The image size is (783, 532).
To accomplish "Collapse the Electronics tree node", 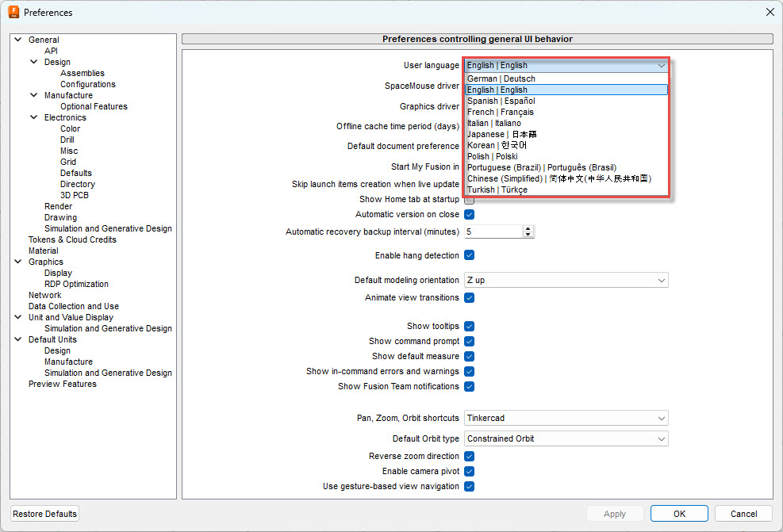I will 34,117.
